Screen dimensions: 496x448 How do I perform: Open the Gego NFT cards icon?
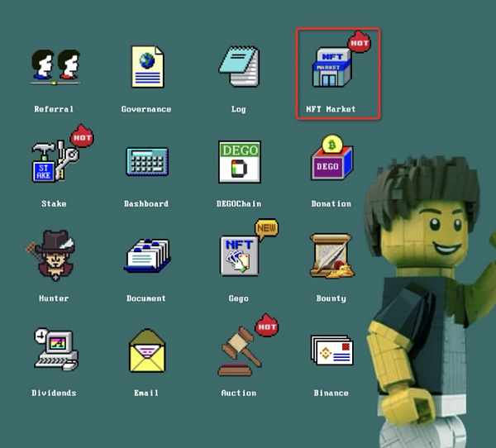click(x=240, y=255)
